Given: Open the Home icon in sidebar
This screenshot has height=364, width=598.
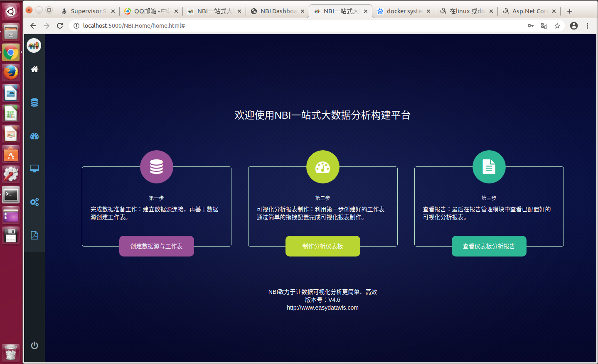Looking at the screenshot, I should [34, 69].
